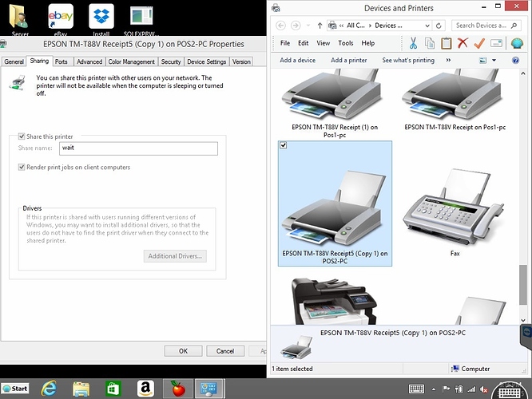The image size is (532, 399).
Task: Click Cancel in the printer Properties dialog
Action: click(x=225, y=351)
